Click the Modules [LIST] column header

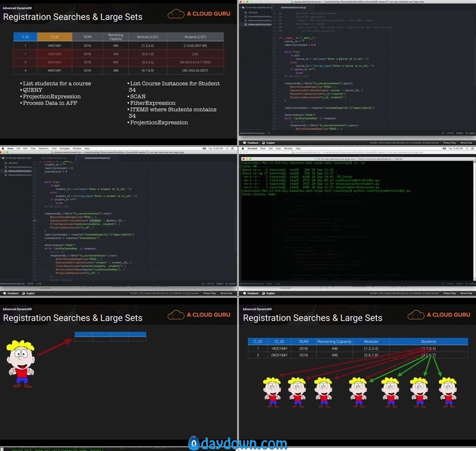point(148,37)
